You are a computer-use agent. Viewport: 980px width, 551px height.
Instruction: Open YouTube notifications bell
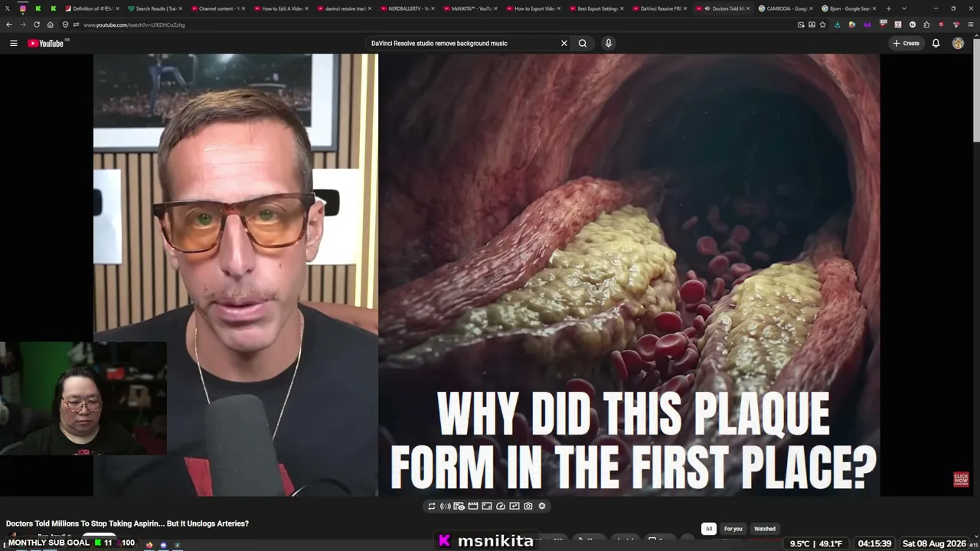(x=936, y=43)
